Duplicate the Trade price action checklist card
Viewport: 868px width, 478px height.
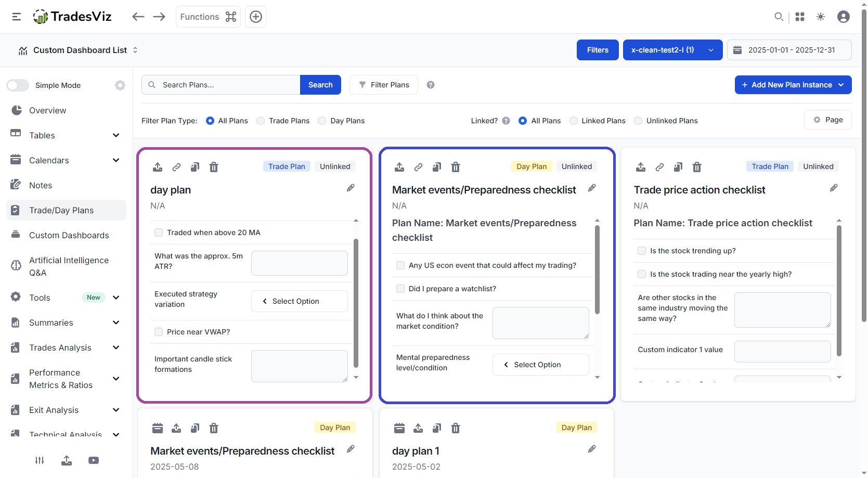coord(678,167)
